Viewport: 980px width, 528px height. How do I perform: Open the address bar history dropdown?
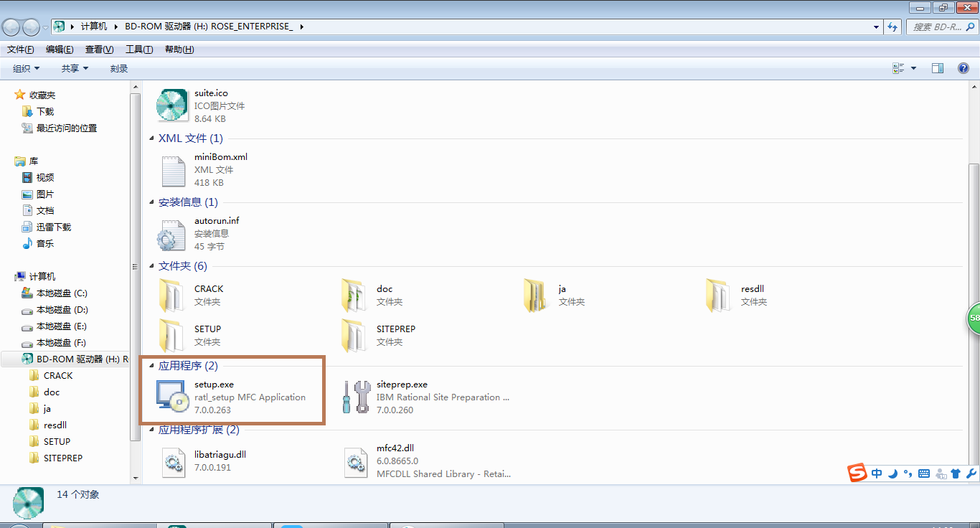(877, 27)
